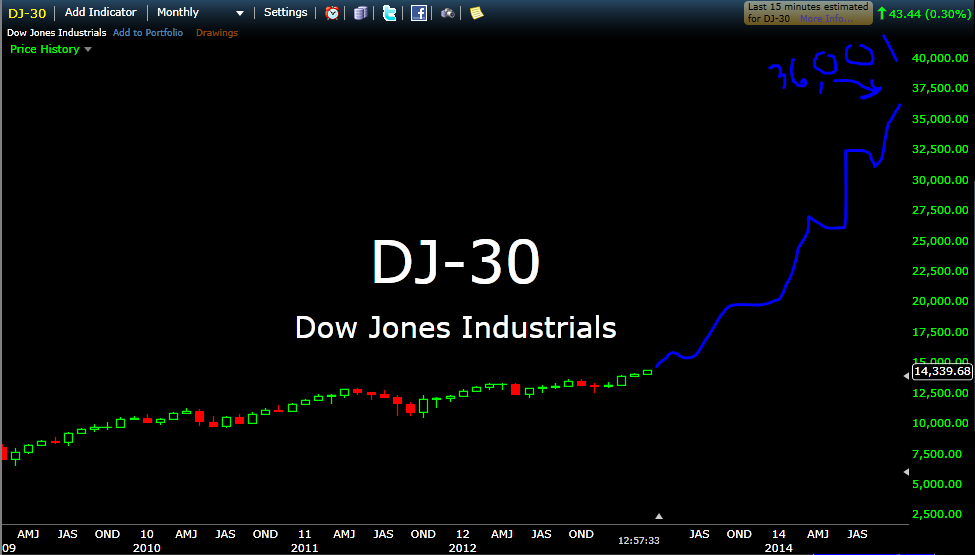Open the chart Settings menu

[285, 12]
